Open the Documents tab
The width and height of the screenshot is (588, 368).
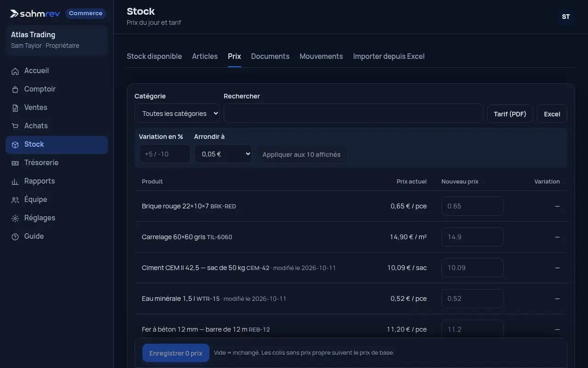[x=270, y=56]
